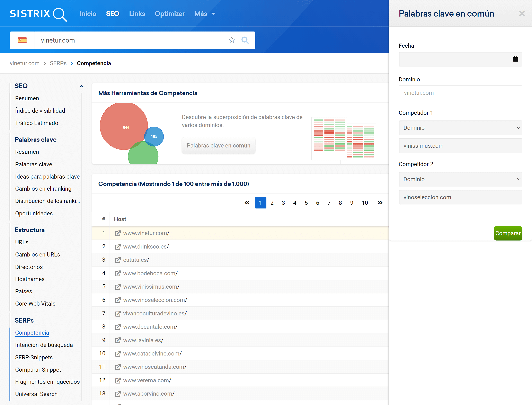Click the magnifier search icon
The width and height of the screenshot is (532, 405).
(245, 40)
